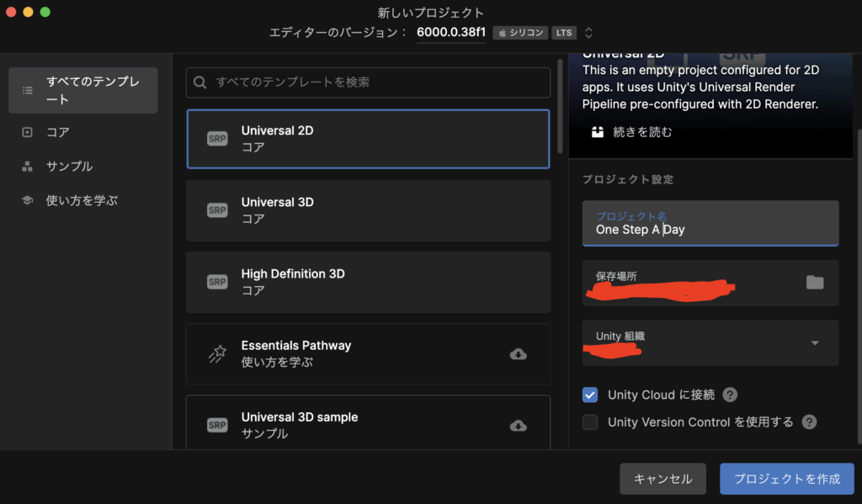The image size is (862, 504).
Task: Click the SRP icon on High Definition 3D
Action: click(x=217, y=281)
